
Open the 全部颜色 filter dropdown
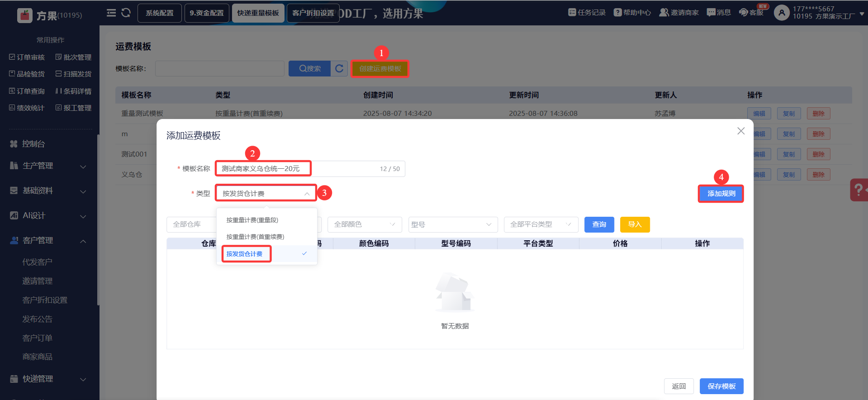click(365, 224)
